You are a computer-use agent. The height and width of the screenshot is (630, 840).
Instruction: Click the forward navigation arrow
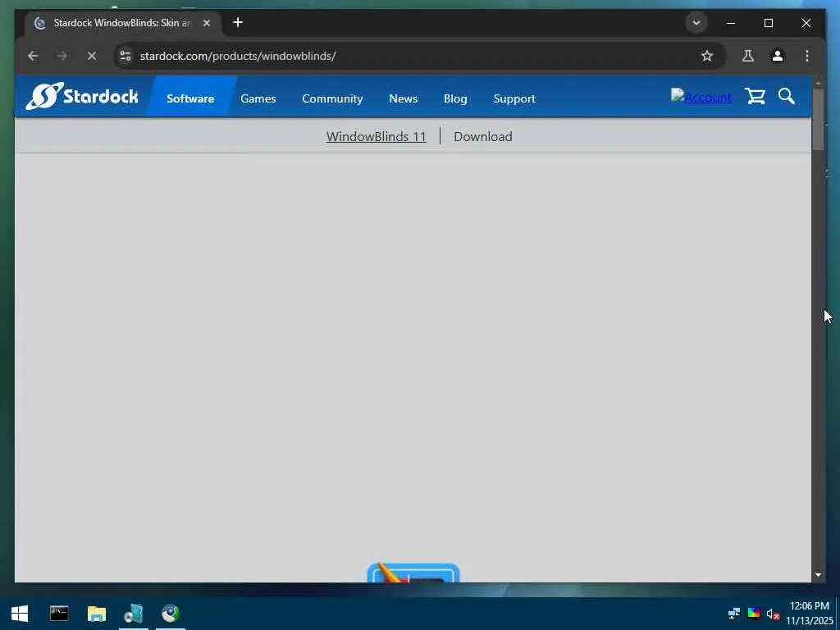62,56
